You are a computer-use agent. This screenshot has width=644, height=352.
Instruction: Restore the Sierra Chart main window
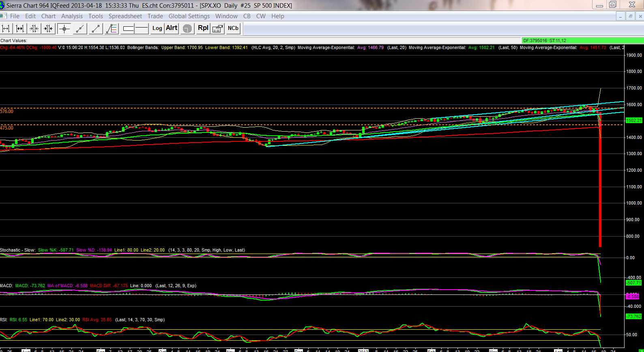pos(613,5)
